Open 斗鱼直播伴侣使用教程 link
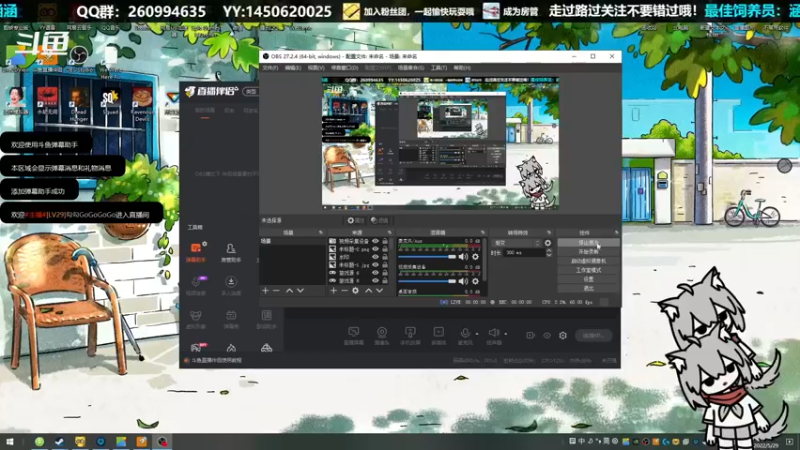The width and height of the screenshot is (800, 450). [x=216, y=360]
